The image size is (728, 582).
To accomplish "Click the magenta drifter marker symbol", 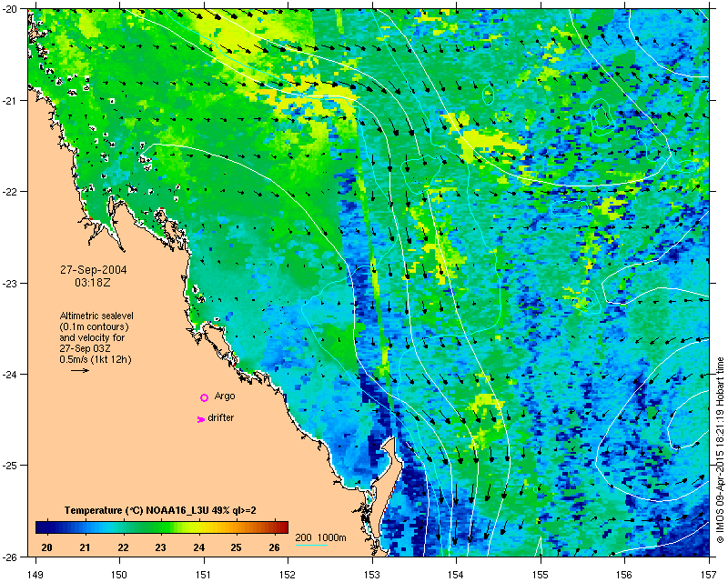I will (201, 419).
